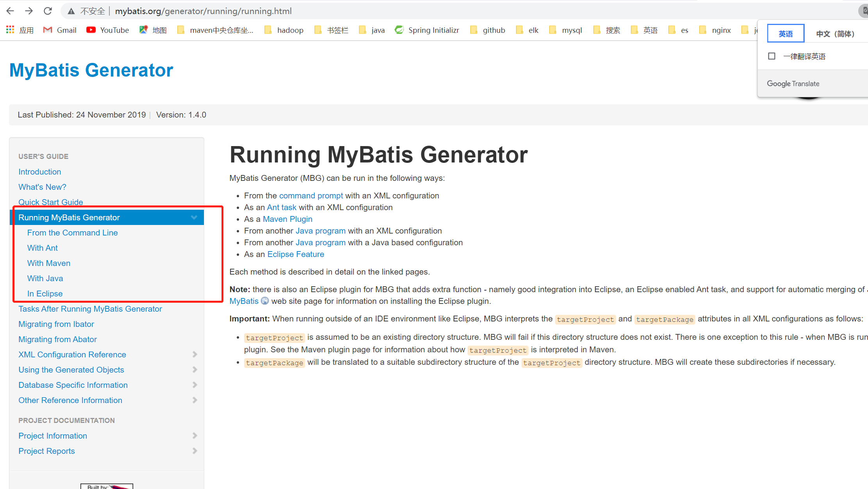Open With Maven in sidebar
Screen dimensions: 868x489
tap(49, 263)
